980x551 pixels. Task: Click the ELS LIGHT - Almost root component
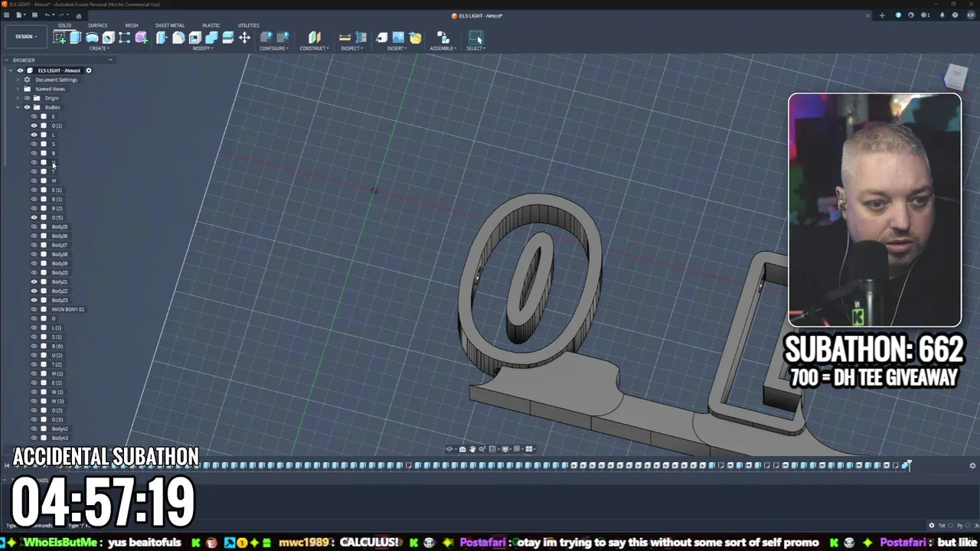pyautogui.click(x=59, y=70)
